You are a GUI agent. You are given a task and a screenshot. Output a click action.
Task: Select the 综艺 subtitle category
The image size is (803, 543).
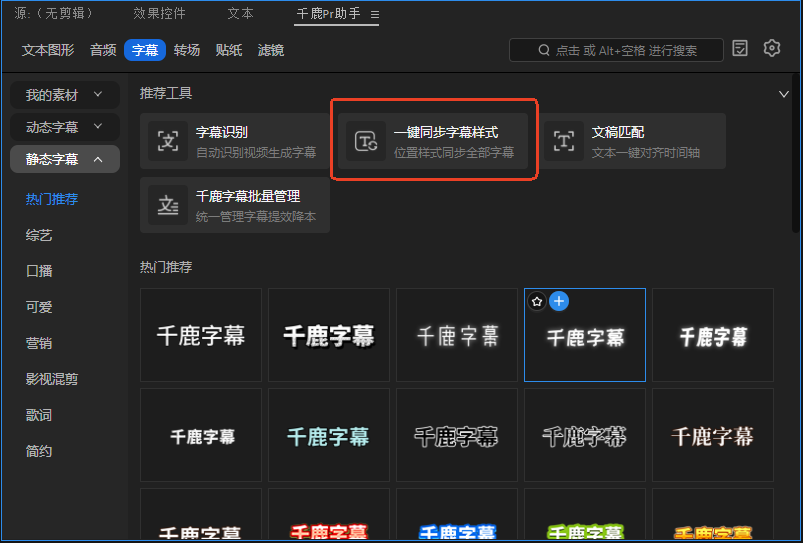[39, 235]
